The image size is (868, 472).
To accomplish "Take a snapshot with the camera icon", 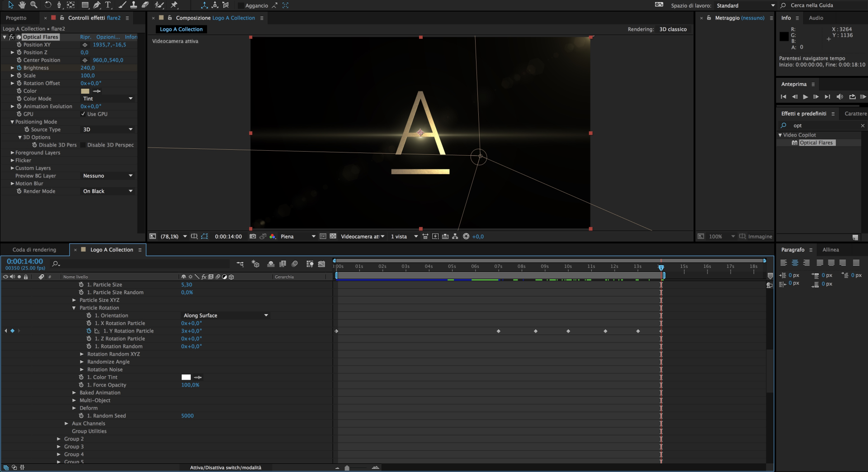I will point(253,236).
